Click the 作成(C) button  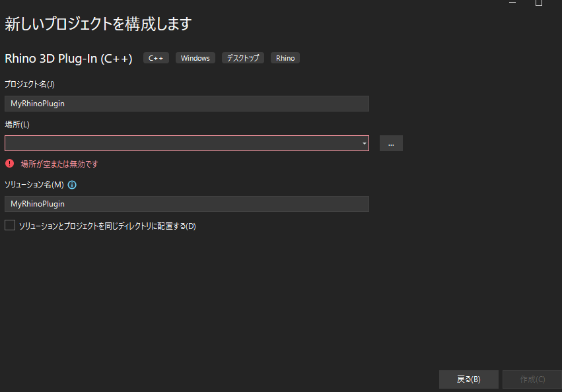click(532, 379)
